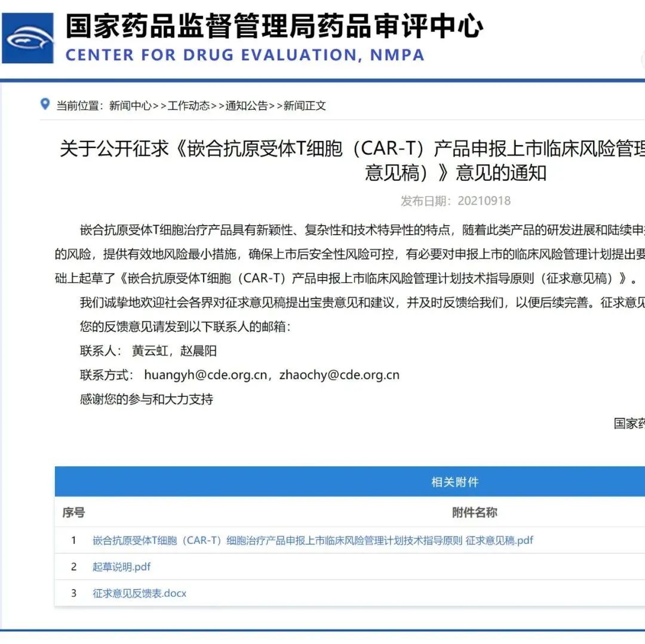The height and width of the screenshot is (644, 645).
Task: Select the email zhaochy@cde.org.cn
Action: pyautogui.click(x=339, y=375)
